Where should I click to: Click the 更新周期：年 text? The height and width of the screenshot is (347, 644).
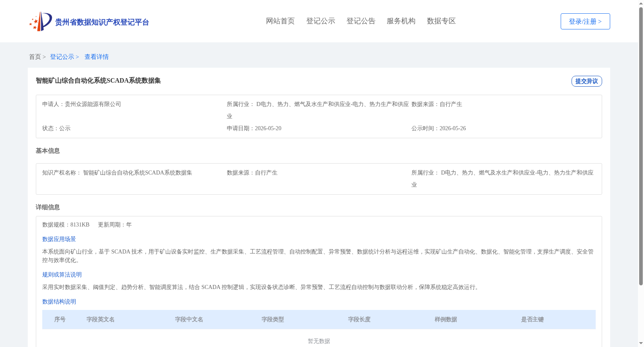[x=115, y=224]
